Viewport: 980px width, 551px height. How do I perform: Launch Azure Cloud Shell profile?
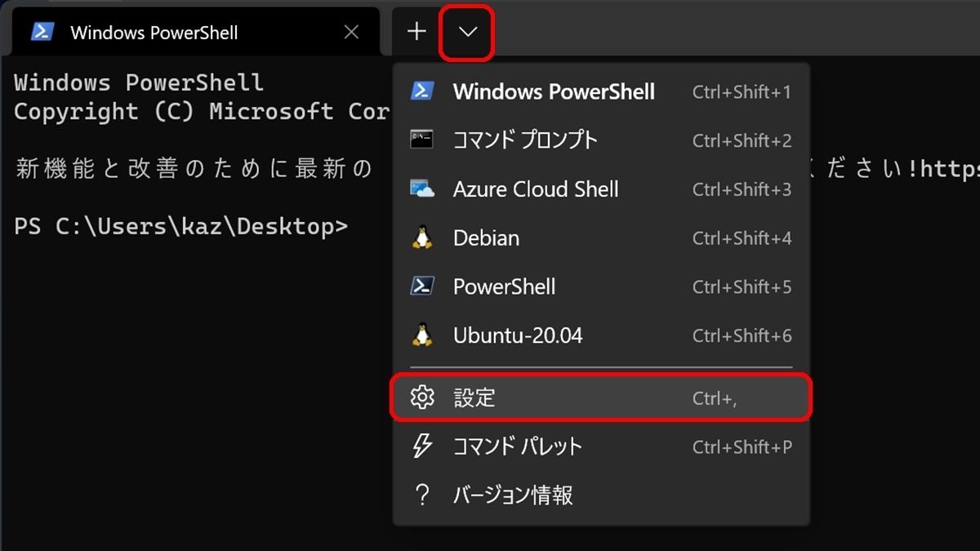coord(601,189)
